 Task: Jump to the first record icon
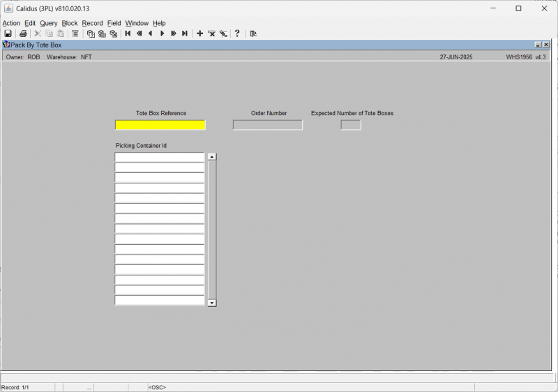(x=128, y=33)
